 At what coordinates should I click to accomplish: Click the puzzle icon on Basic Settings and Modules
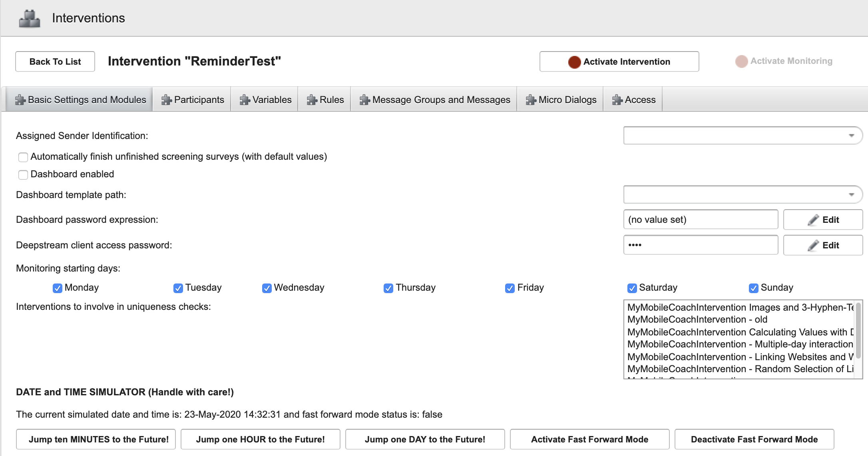click(x=20, y=100)
